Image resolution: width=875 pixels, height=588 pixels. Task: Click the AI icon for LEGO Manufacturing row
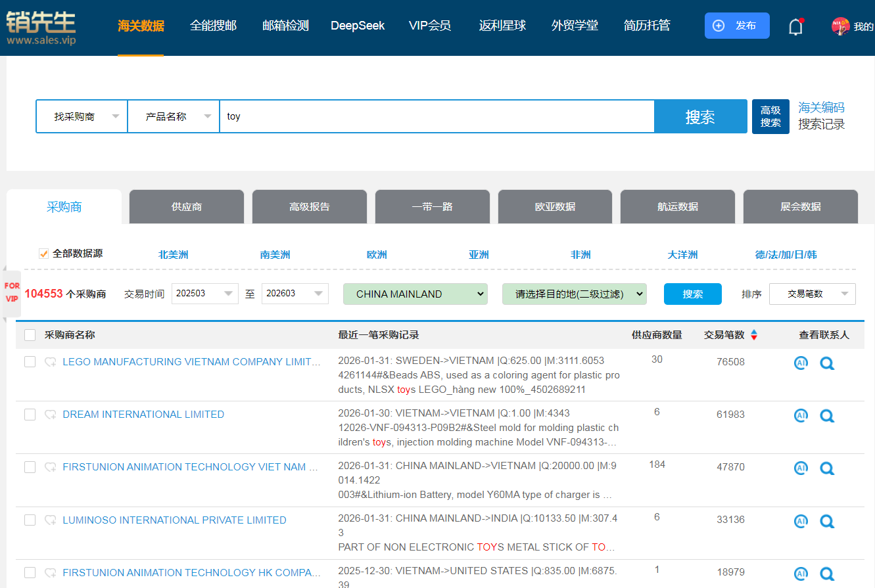(x=801, y=363)
